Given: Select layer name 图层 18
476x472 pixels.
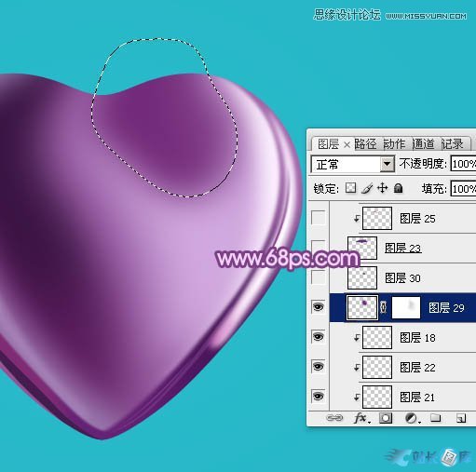Looking at the screenshot, I should [x=417, y=338].
